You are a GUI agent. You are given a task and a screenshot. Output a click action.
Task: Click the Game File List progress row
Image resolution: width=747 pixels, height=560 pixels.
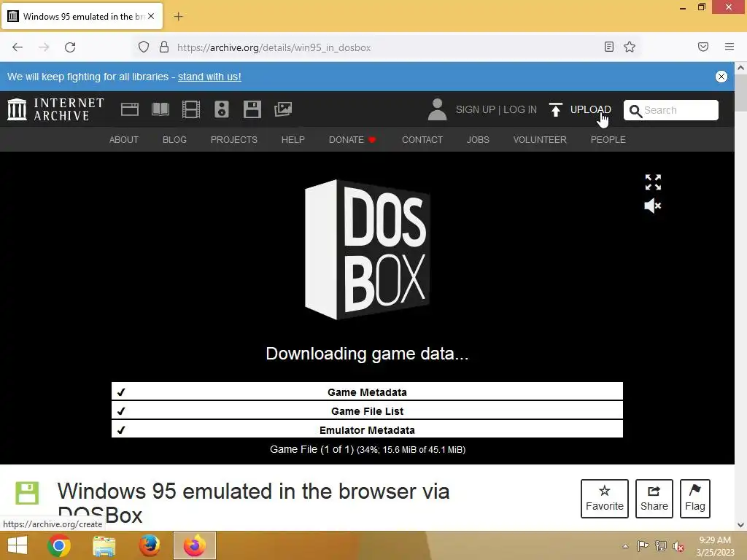[367, 411]
